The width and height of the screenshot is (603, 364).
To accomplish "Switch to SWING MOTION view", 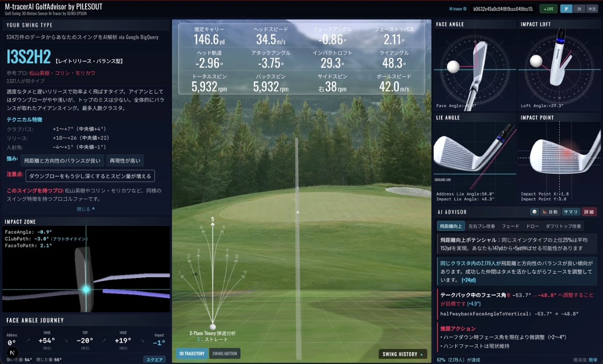I will (x=225, y=353).
